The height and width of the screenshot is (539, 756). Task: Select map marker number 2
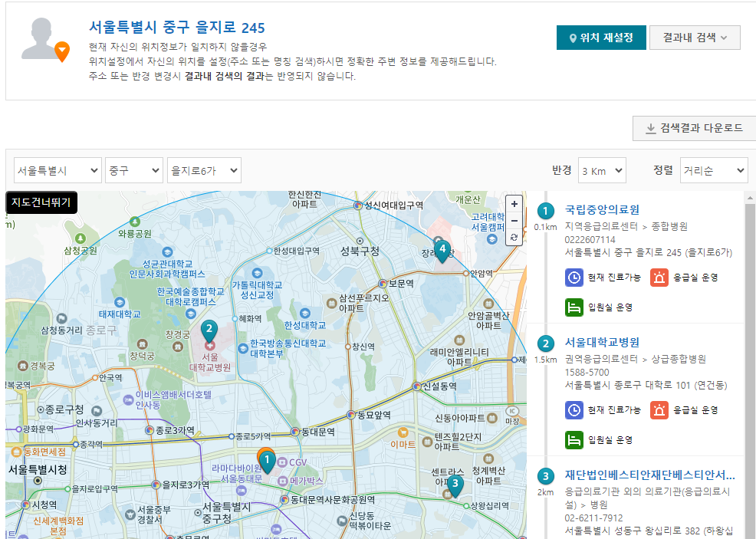(209, 330)
